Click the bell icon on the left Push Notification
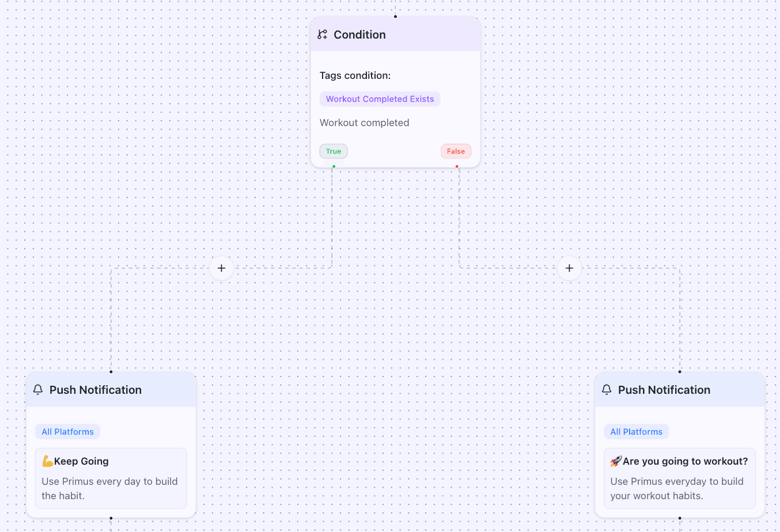This screenshot has height=532, width=780. pyautogui.click(x=38, y=390)
